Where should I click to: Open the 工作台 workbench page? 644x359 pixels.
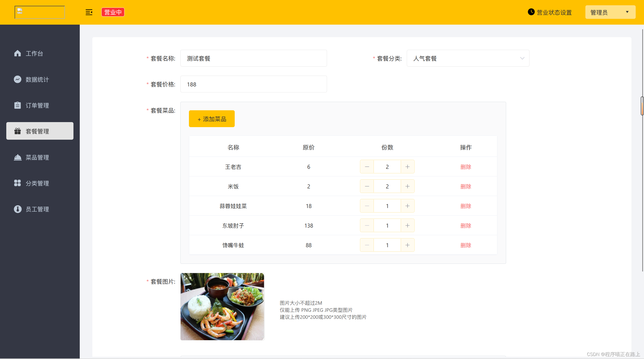point(34,53)
